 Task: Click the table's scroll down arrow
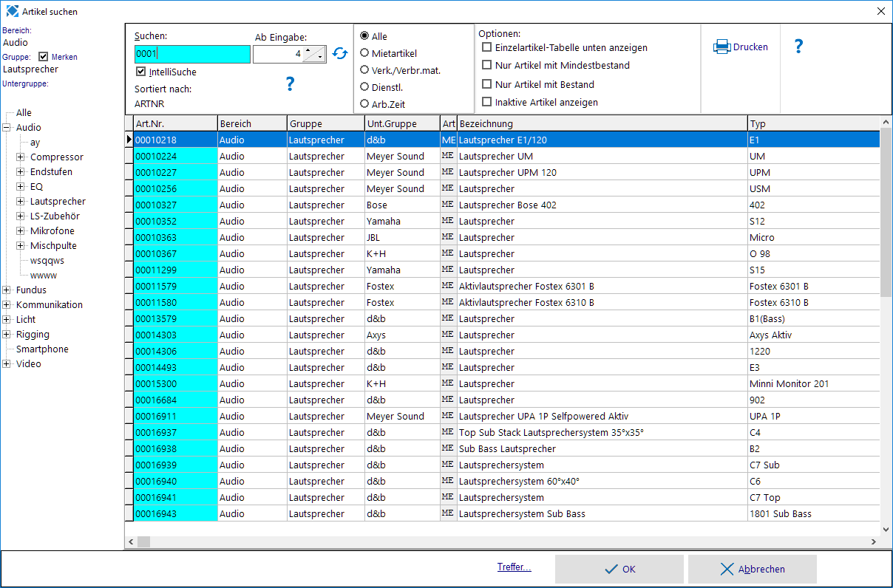[886, 529]
